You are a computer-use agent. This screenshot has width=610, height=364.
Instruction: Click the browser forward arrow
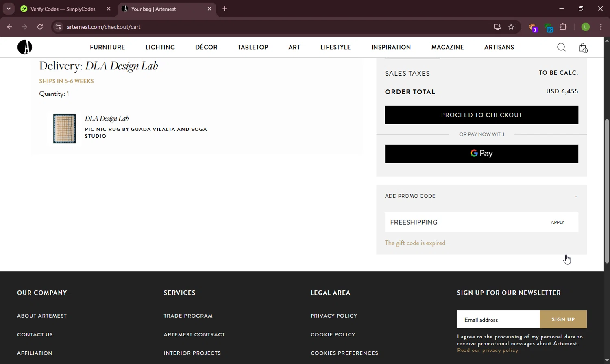(25, 27)
